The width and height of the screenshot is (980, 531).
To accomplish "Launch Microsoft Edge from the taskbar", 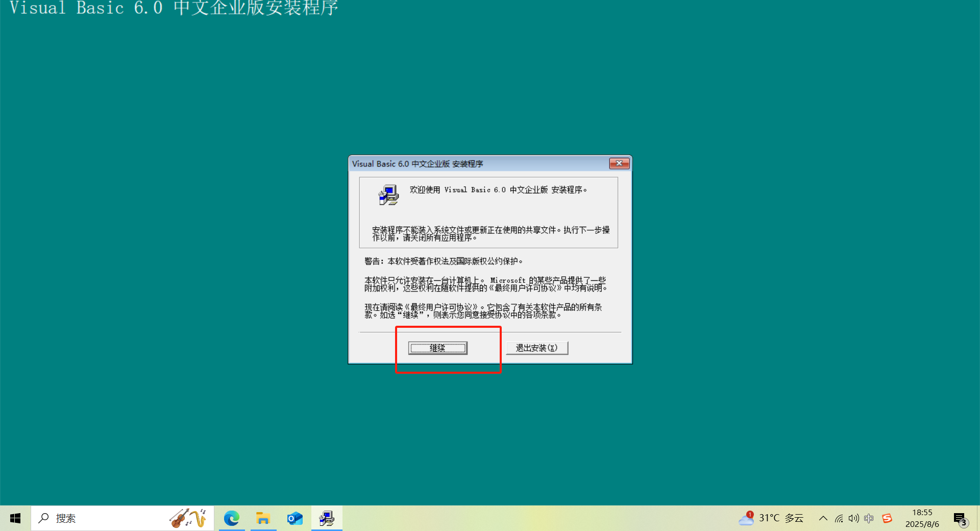I will coord(232,518).
